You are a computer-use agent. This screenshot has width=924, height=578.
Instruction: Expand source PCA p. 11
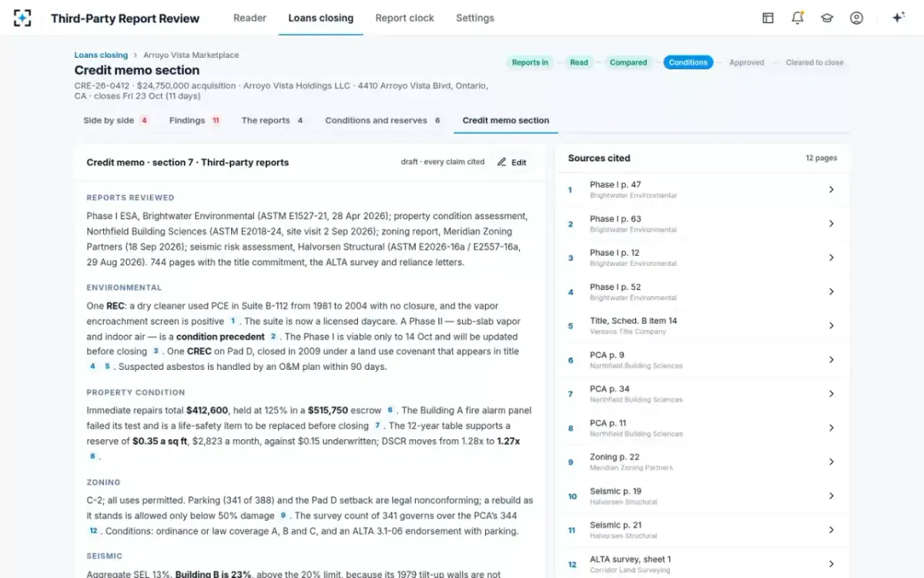coord(702,428)
